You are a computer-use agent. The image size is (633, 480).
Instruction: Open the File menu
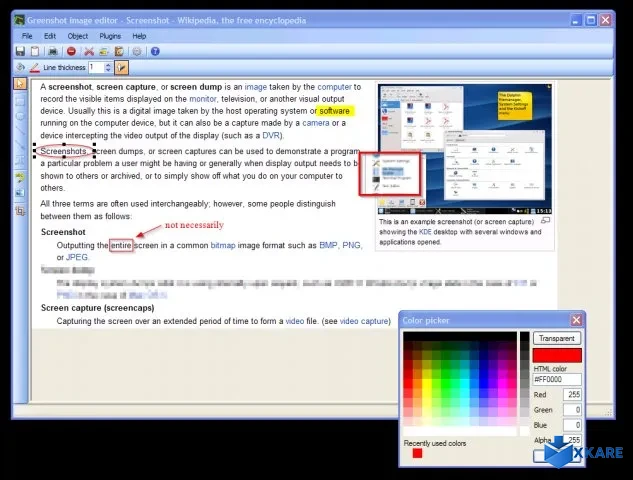(x=27, y=36)
